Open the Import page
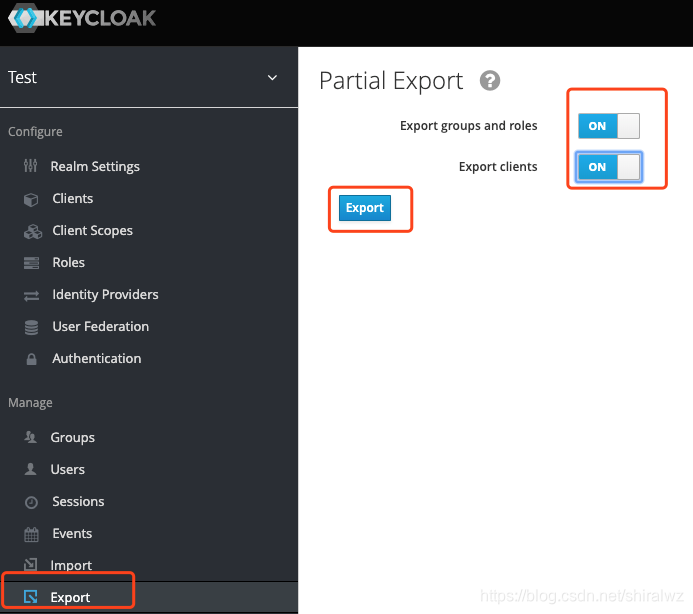This screenshot has width=693, height=614. (x=71, y=565)
